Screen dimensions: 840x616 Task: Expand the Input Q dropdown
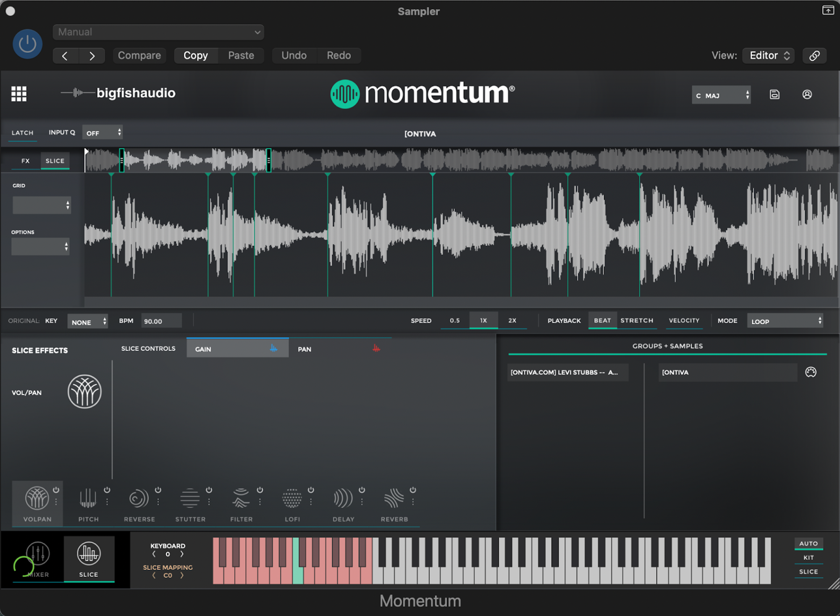(x=102, y=132)
